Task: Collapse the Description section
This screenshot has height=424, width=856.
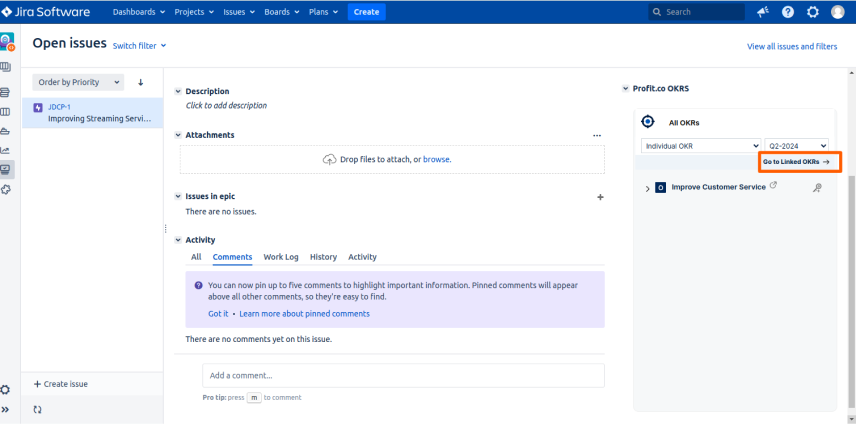Action: 178,92
